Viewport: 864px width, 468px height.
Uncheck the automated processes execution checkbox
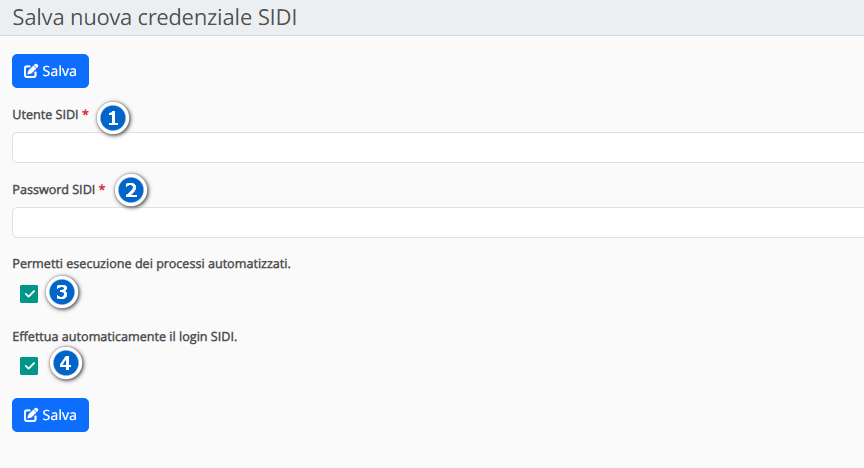click(29, 294)
